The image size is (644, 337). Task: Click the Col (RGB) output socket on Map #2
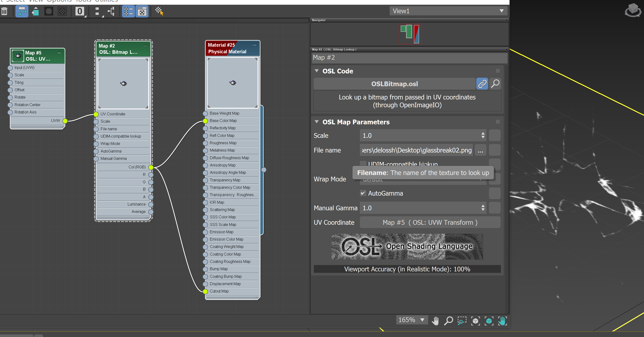pos(151,167)
